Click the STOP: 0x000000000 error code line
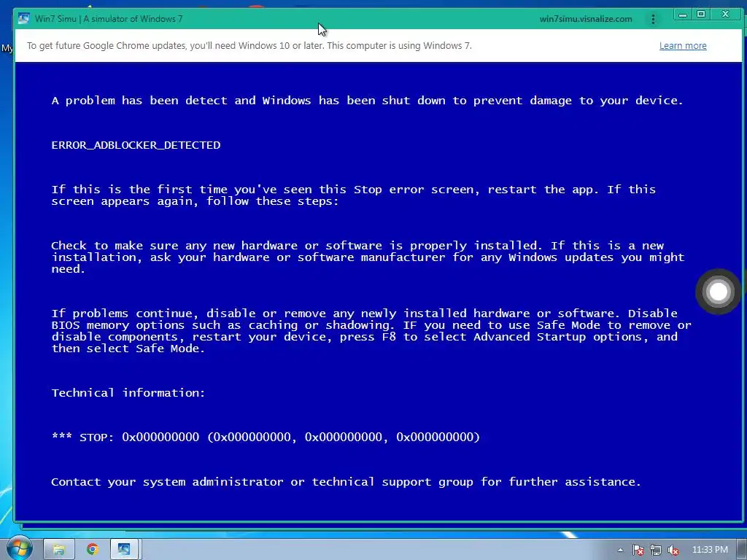 coord(266,437)
